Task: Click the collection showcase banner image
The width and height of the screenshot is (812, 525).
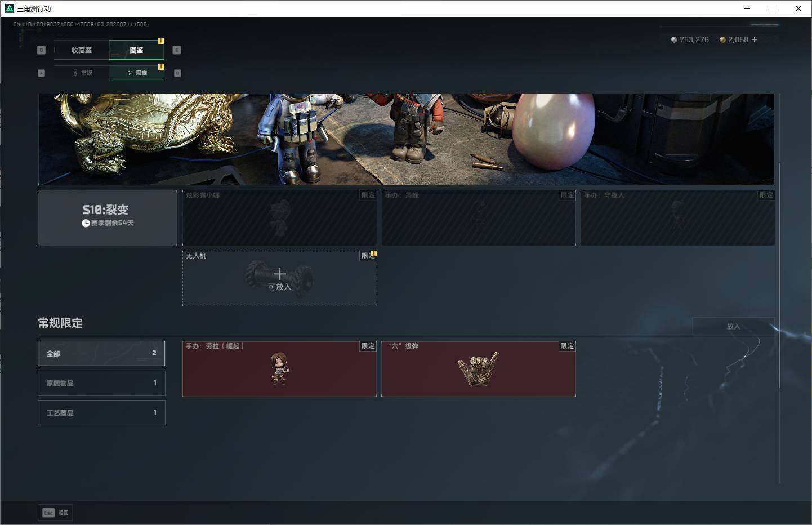Action: click(x=406, y=139)
